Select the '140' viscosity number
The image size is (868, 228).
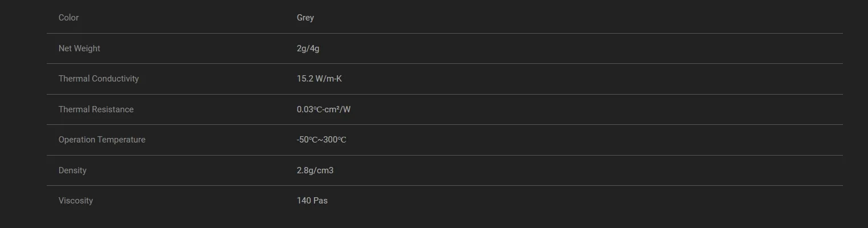click(x=304, y=201)
